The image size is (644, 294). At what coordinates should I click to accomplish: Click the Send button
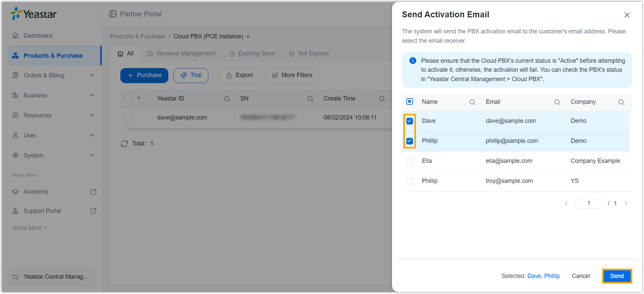[x=617, y=276]
